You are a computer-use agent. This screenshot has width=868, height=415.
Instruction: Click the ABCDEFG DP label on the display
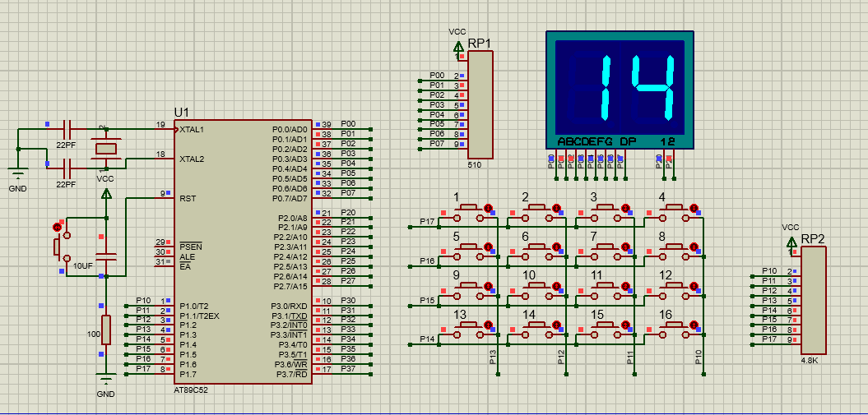pos(596,142)
